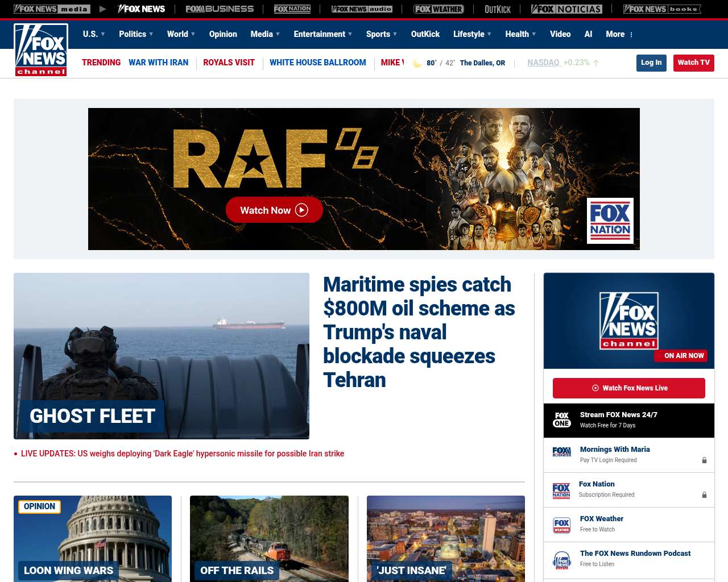The height and width of the screenshot is (582, 728).
Task: Open the GHOST FLEET story thumbnail
Action: (162, 356)
